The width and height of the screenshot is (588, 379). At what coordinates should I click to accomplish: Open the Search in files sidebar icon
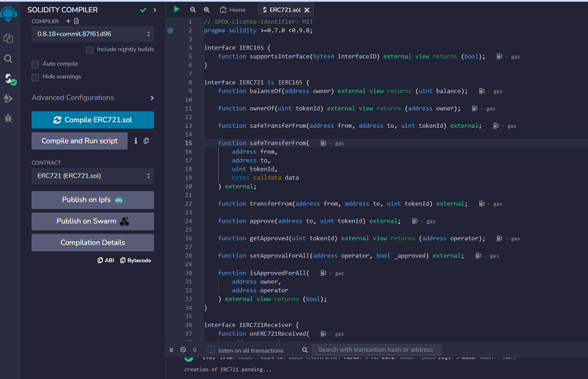pos(8,59)
